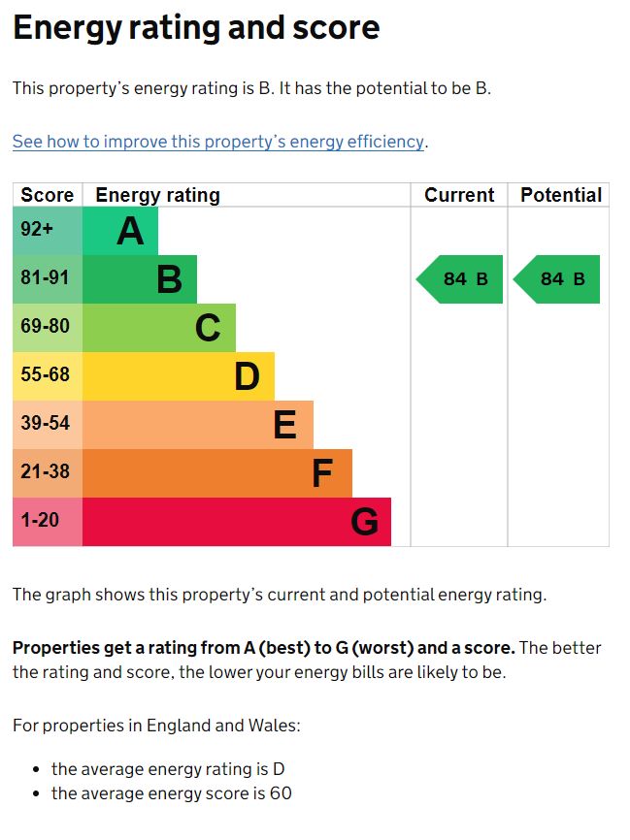
Task: Select the light green C rating bar
Action: coord(159,328)
